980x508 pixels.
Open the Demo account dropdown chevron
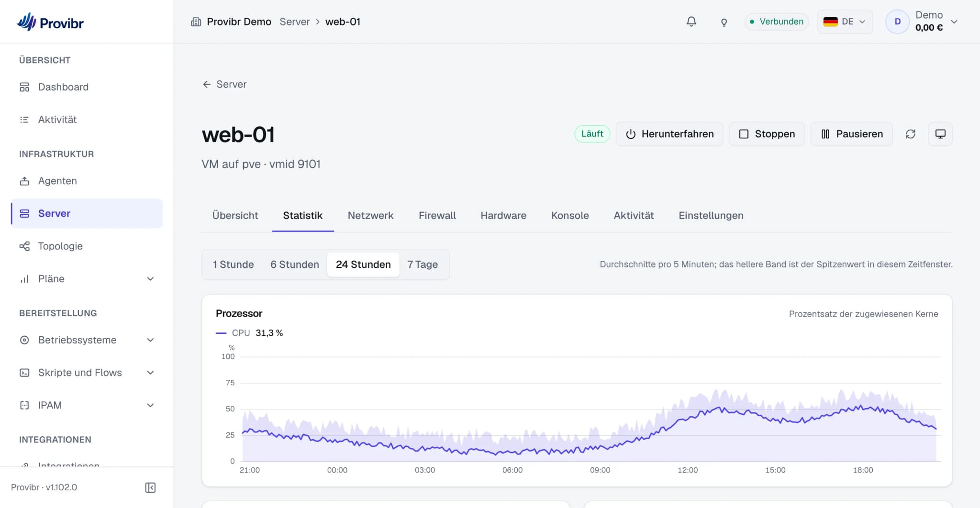(954, 22)
